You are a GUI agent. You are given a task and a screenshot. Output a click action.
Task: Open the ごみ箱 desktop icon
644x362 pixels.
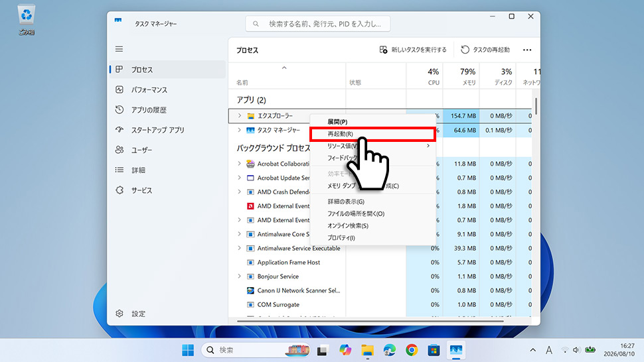tap(27, 19)
